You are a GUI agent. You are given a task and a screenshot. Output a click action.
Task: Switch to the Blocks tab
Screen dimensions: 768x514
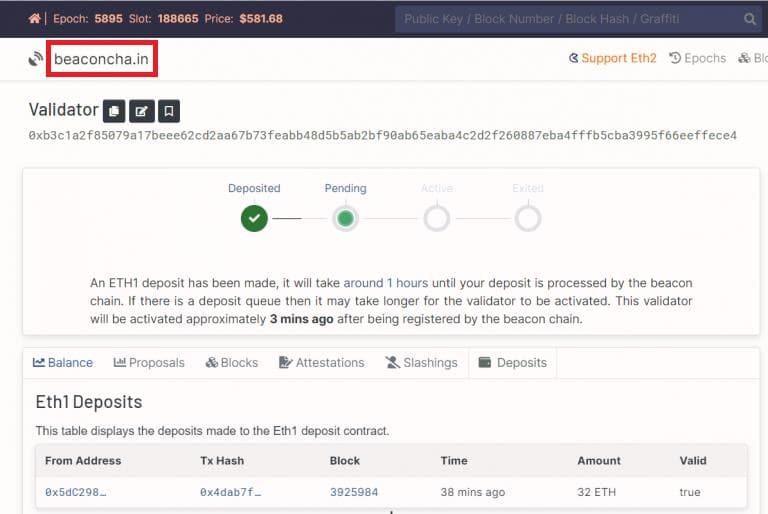232,363
